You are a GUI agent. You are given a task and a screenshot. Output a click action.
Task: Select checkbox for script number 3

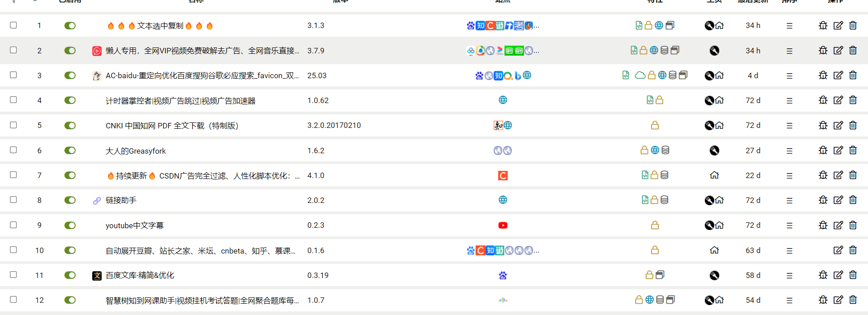[14, 75]
